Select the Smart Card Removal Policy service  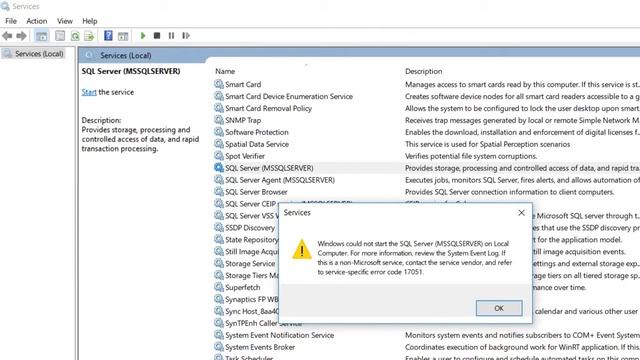coord(268,108)
